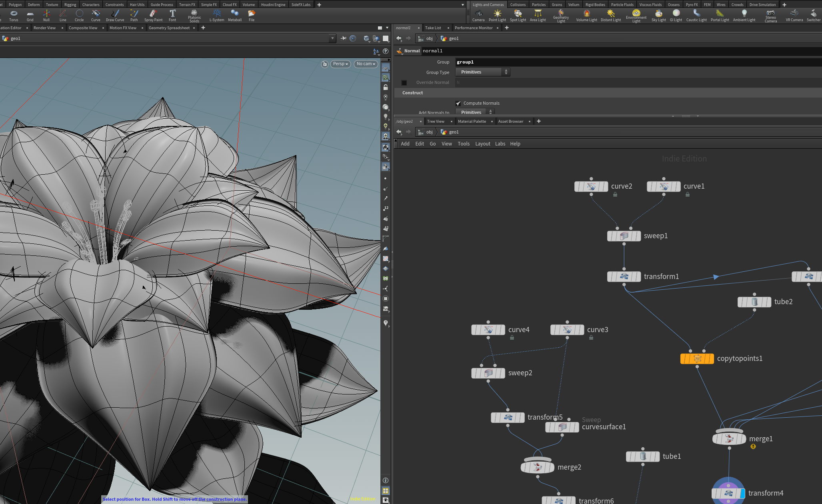Click the pin icon beside the path field

(344, 38)
